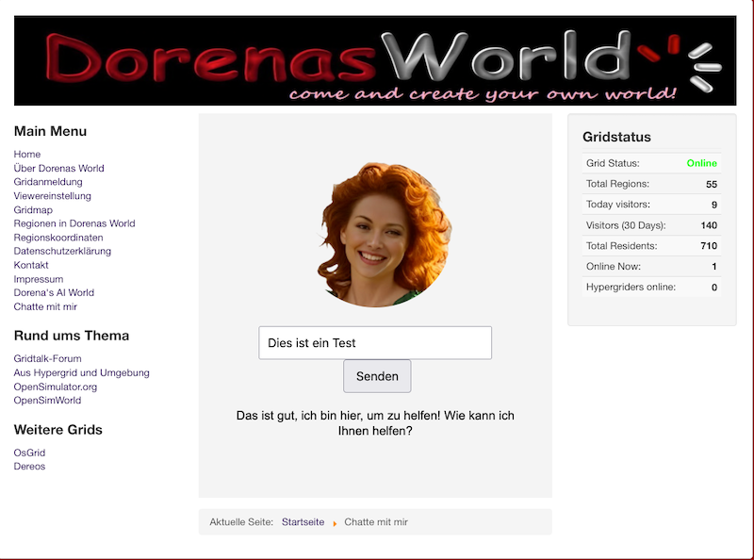Open the Gridmap page

click(x=33, y=210)
